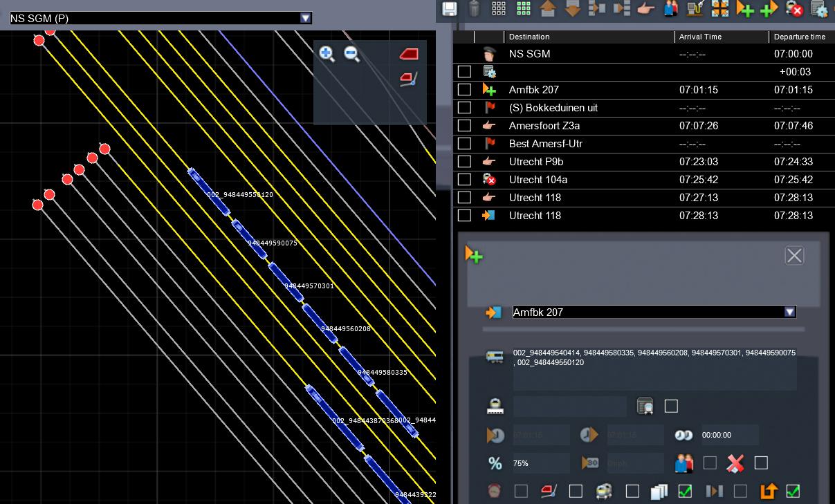Select vehicle 948449590075 on the map
Screen dimensions: 835x504
(249, 239)
